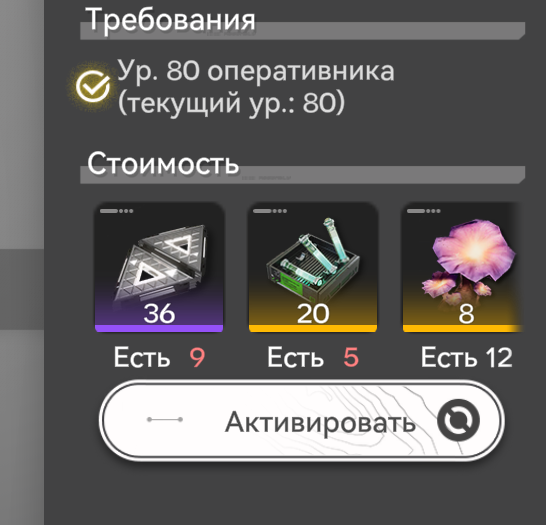Click the line decoration left of Активировать text
The width and height of the screenshot is (546, 525).
165,420
